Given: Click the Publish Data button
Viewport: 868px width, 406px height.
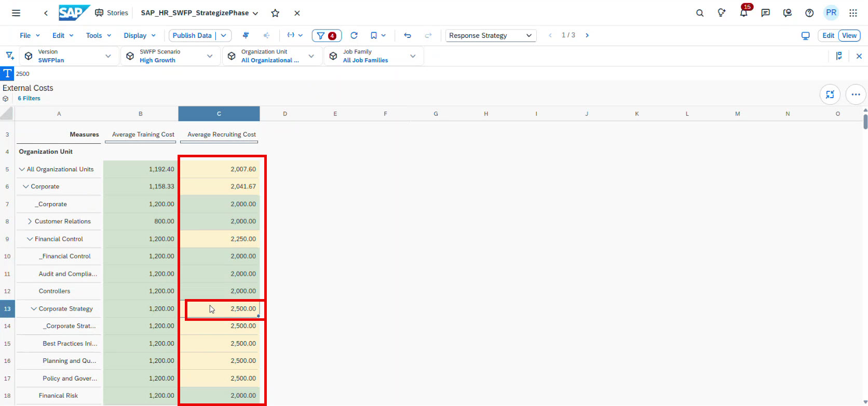Looking at the screenshot, I should click(192, 35).
